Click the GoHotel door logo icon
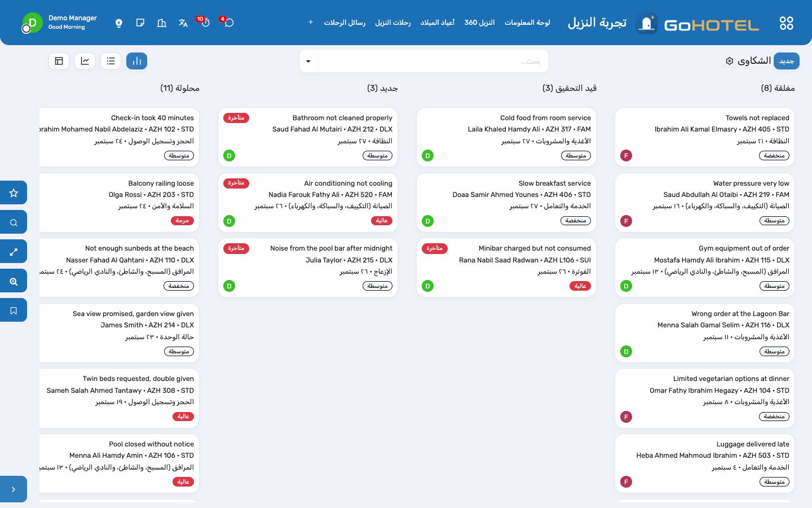 647,23
